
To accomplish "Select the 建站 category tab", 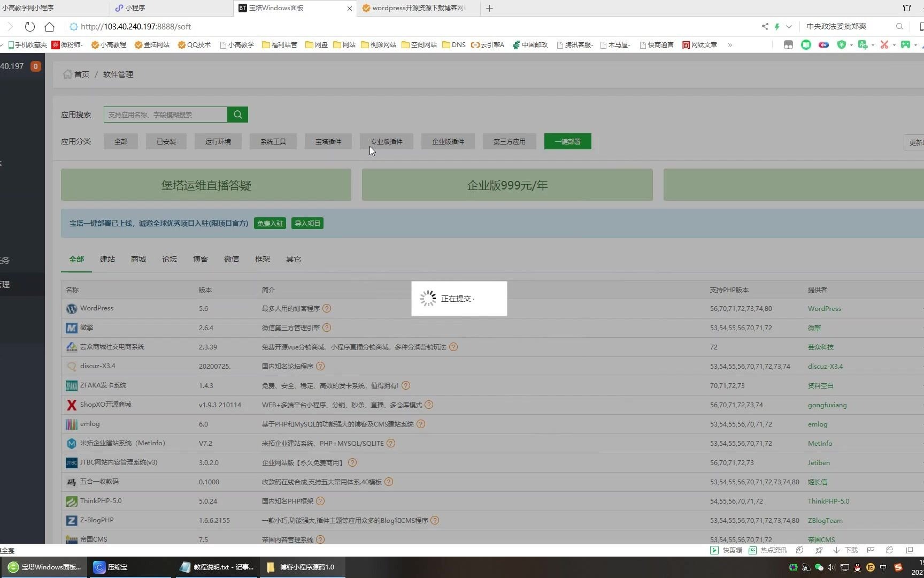I will point(107,259).
